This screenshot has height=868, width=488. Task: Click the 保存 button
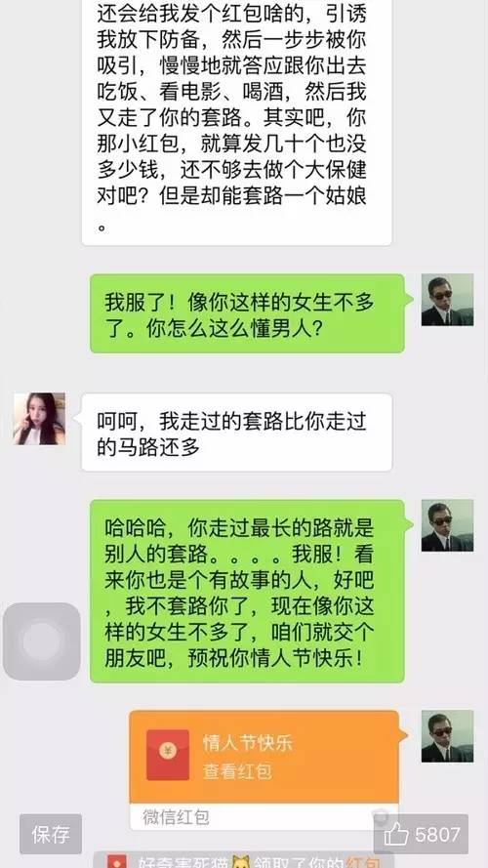pyautogui.click(x=51, y=834)
